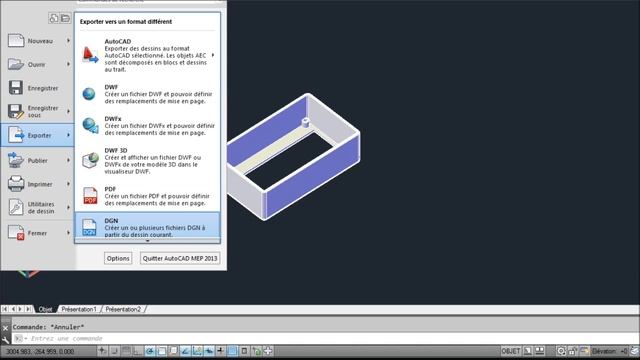Screen dimensions: 640x360
Task: Open recent commands prompt icon
Action: coord(19,338)
